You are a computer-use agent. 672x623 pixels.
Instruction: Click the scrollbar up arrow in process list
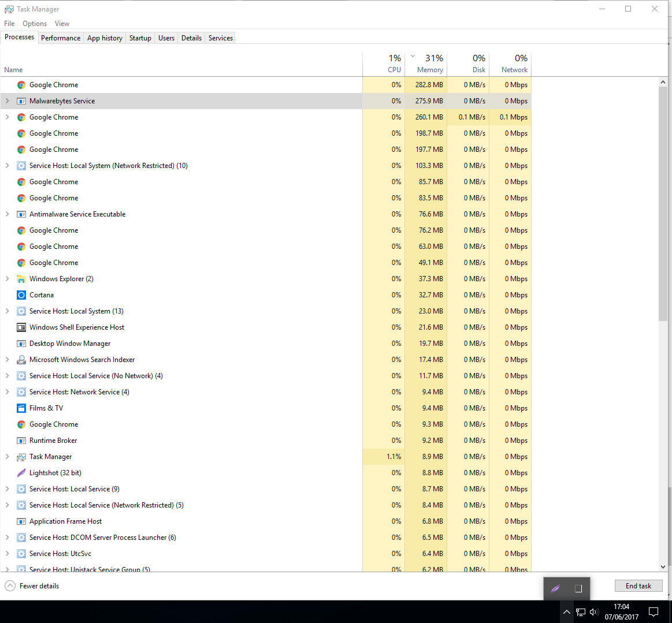(663, 82)
